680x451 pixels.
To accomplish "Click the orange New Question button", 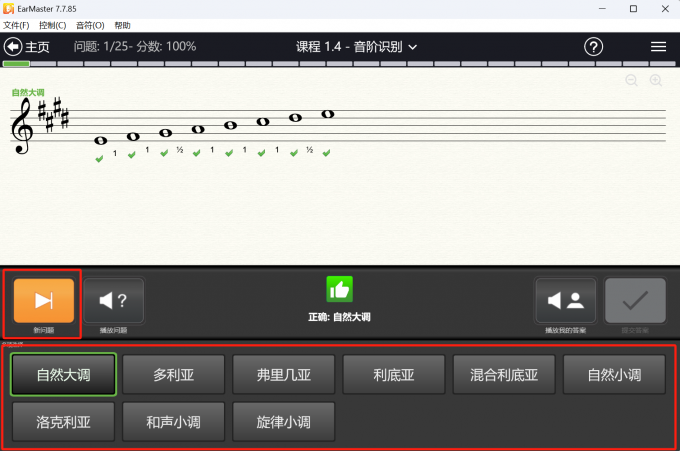I will 44,301.
